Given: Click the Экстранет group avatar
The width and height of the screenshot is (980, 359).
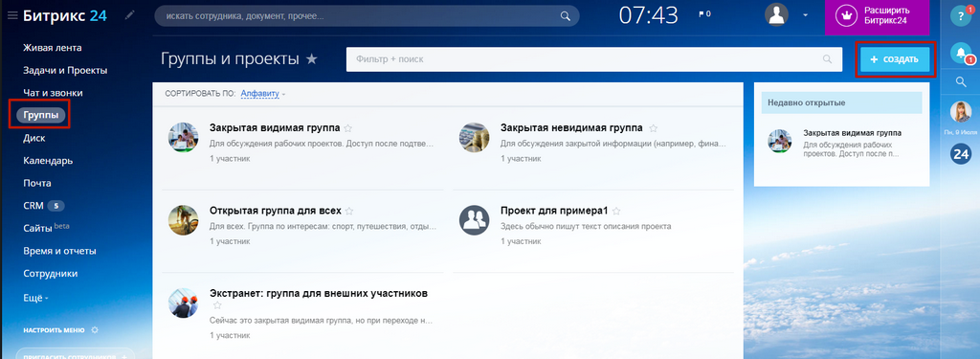Looking at the screenshot, I should point(184,303).
